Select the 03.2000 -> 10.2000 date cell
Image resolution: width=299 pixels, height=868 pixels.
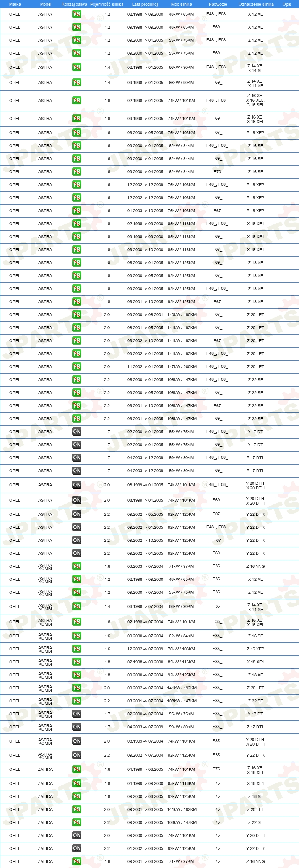(x=145, y=250)
